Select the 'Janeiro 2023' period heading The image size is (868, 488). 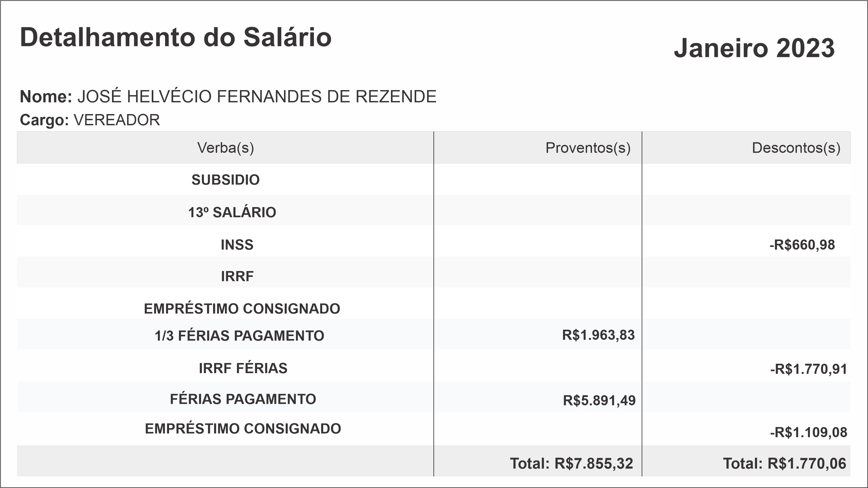point(754,48)
